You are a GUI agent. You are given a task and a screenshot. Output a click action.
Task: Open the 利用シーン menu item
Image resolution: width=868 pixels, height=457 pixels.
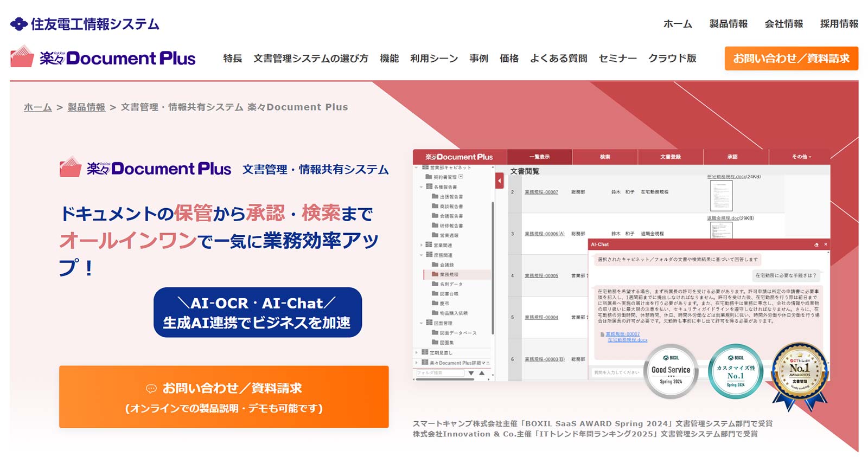pos(434,58)
